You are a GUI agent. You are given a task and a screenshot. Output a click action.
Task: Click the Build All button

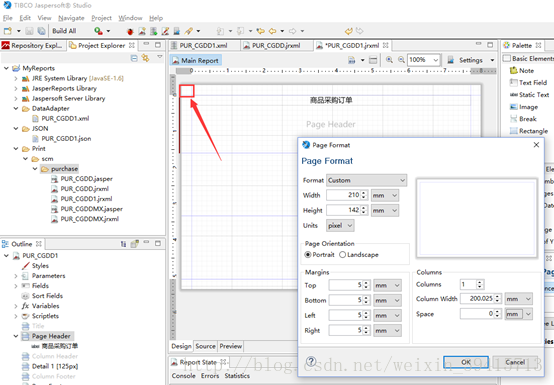point(64,31)
